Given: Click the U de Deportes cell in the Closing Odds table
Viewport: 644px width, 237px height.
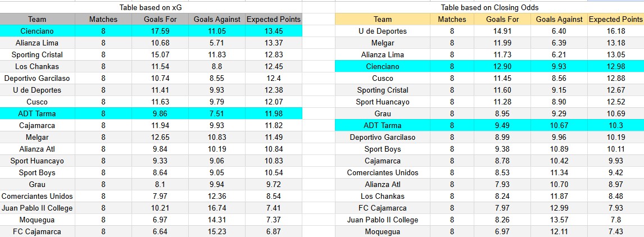Looking at the screenshot, I should click(382, 31).
